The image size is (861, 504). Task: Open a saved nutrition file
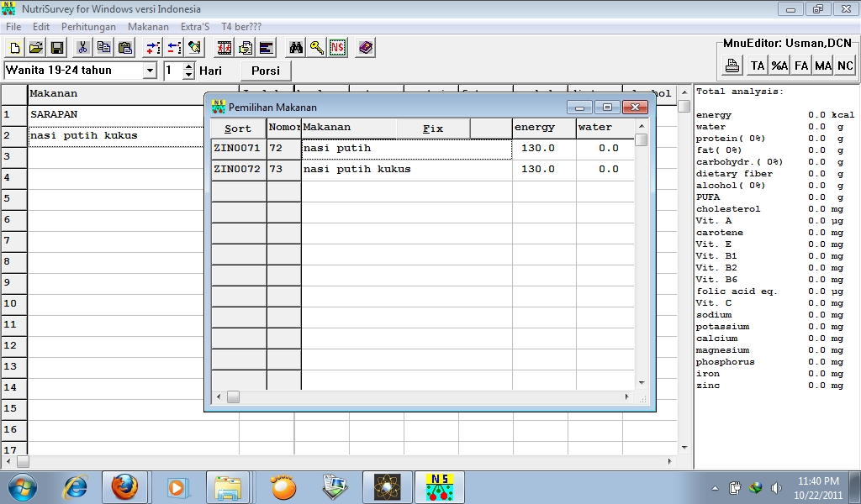(36, 48)
